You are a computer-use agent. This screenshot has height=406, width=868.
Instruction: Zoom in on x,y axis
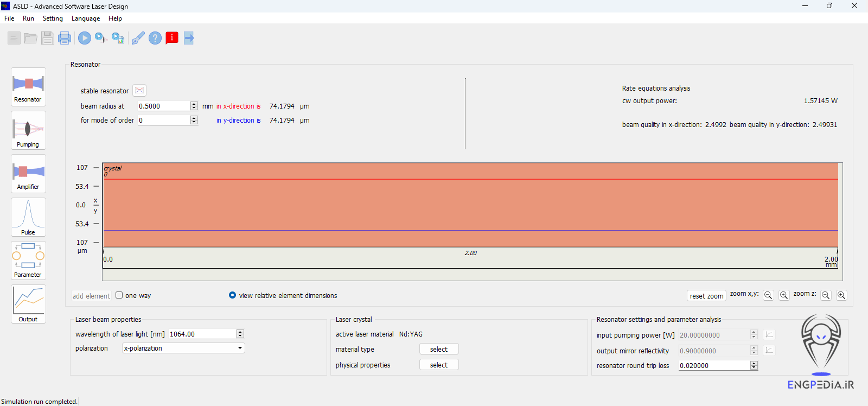point(784,295)
